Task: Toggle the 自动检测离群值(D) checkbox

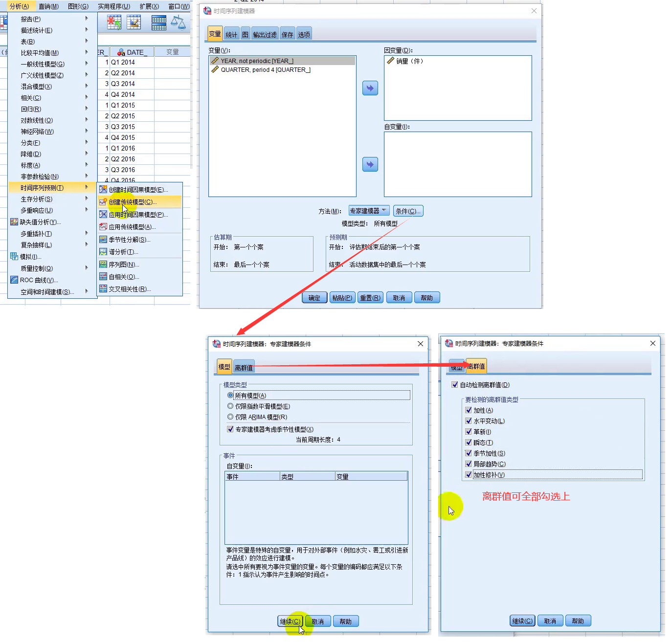Action: (x=455, y=384)
